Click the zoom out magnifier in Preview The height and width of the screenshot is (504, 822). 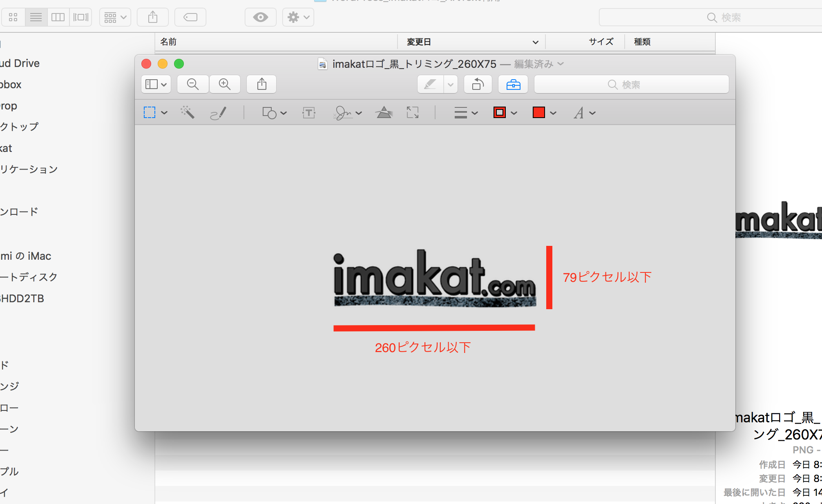coord(193,84)
